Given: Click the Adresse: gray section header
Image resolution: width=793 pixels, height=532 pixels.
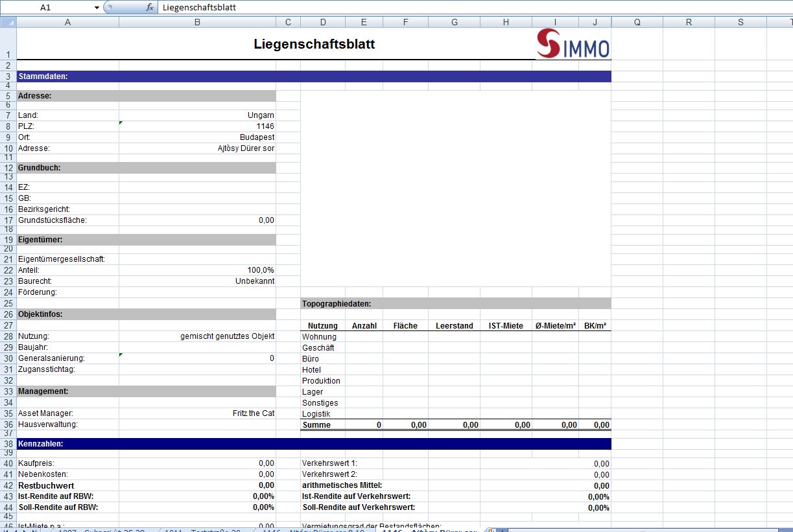Looking at the screenshot, I should click(147, 95).
